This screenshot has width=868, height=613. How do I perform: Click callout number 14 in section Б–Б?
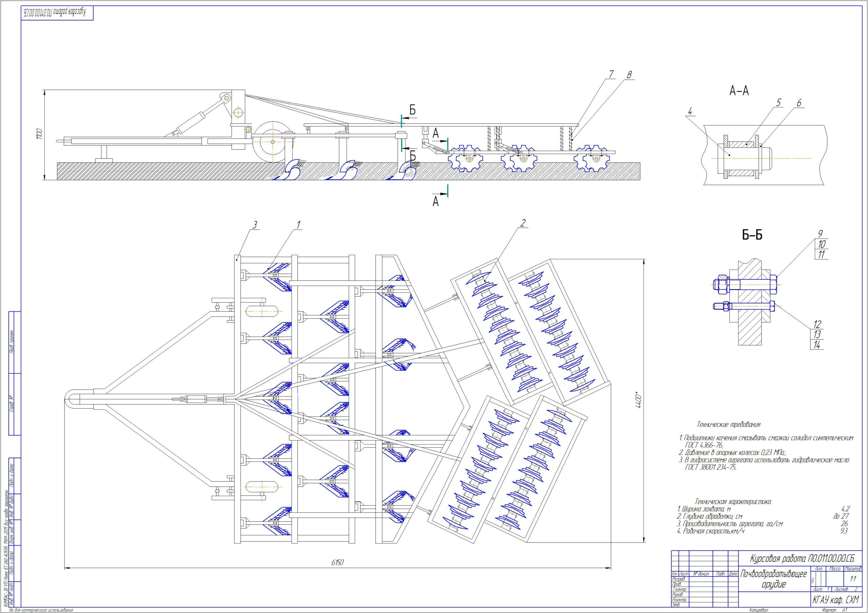pyautogui.click(x=817, y=345)
